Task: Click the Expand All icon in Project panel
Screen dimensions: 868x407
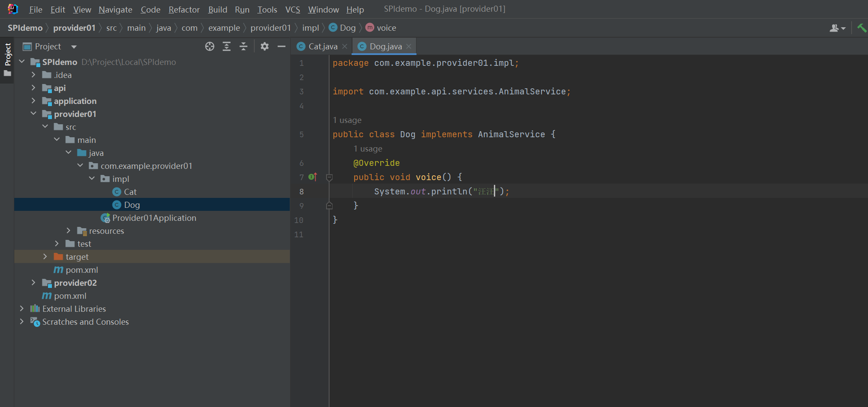Action: coord(227,46)
